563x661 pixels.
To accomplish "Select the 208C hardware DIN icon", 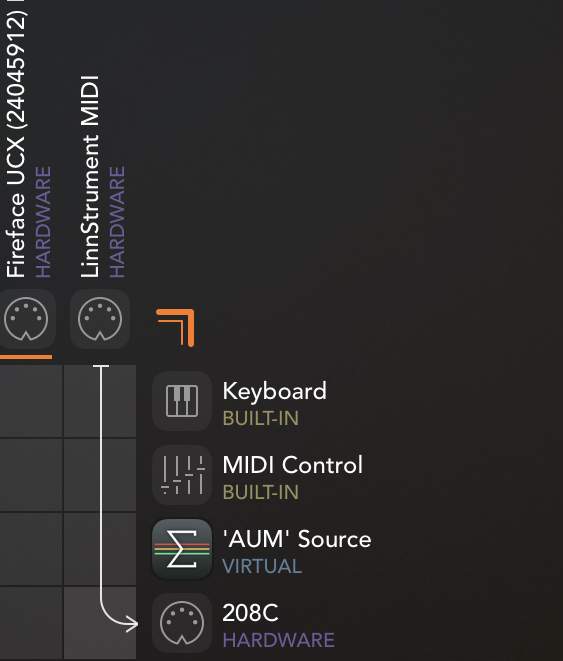I will click(182, 623).
